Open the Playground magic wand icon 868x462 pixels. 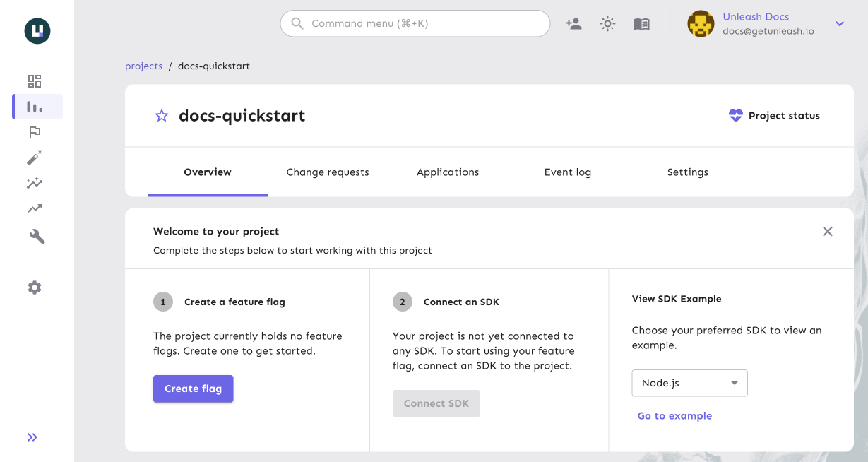34,158
